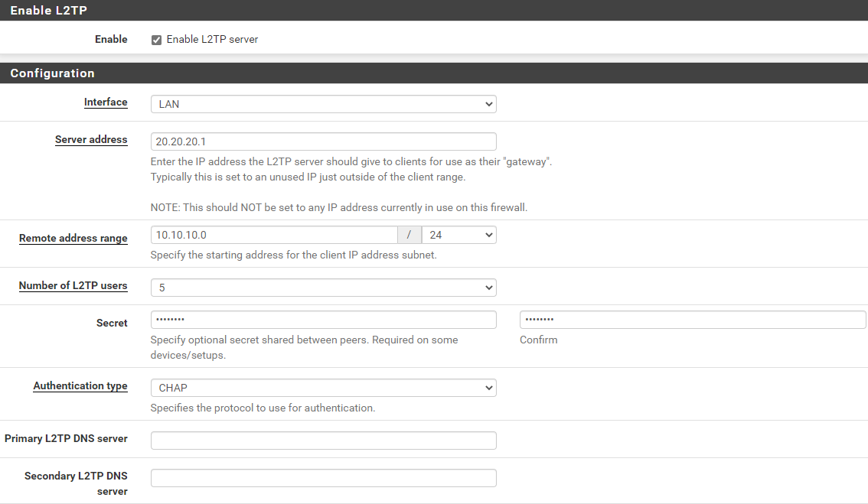Click the underlined Interface help link

[106, 102]
